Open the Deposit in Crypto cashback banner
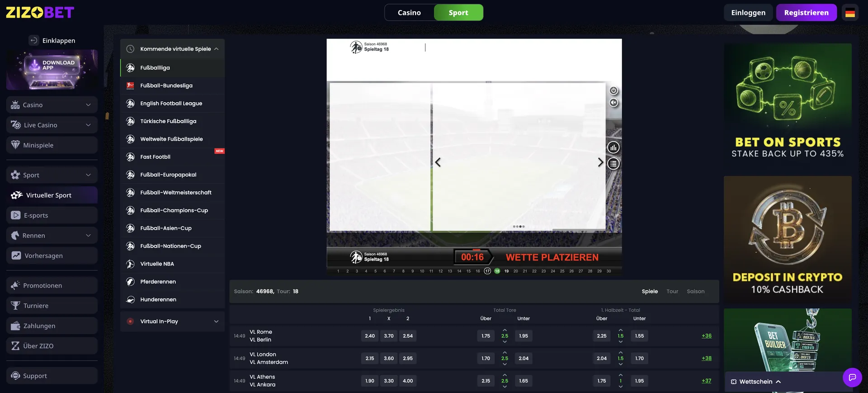This screenshot has width=868, height=393. tap(788, 240)
